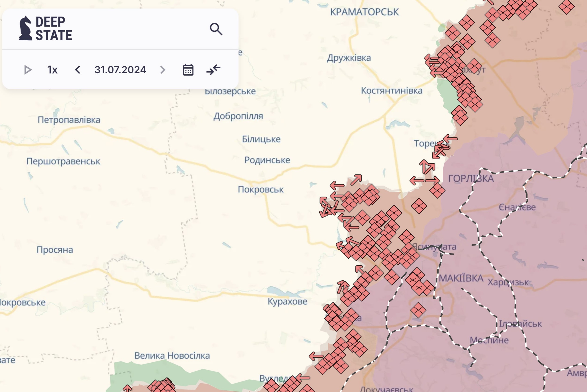Change the 1x playback speed
587x392 pixels.
52,70
